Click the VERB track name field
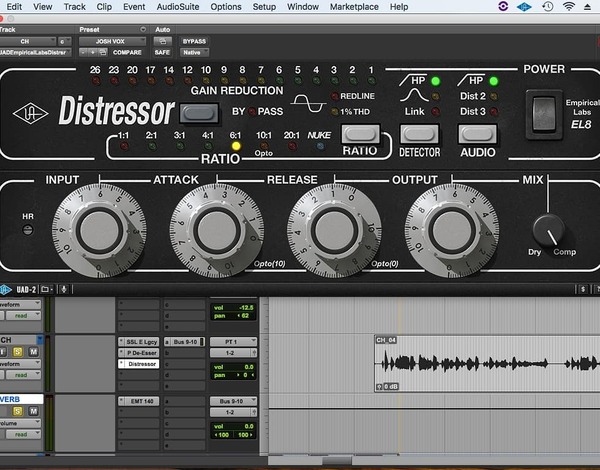The height and width of the screenshot is (470, 600). [21, 399]
